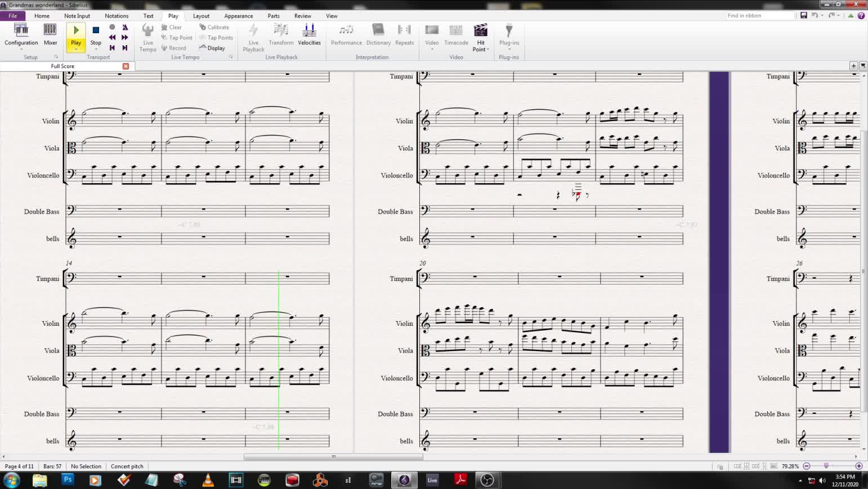Open the Live Tempo dialog launcher
Image resolution: width=868 pixels, height=489 pixels.
pyautogui.click(x=231, y=57)
